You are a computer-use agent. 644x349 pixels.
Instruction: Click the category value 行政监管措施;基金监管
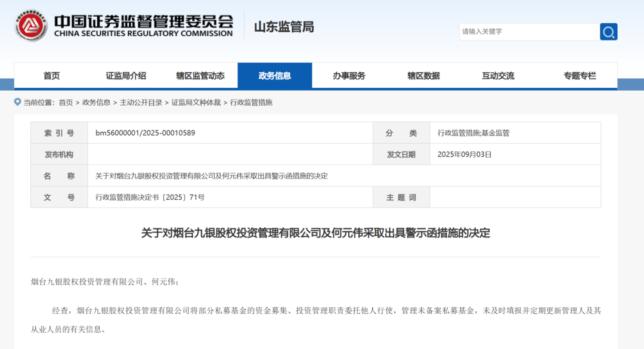pos(473,133)
